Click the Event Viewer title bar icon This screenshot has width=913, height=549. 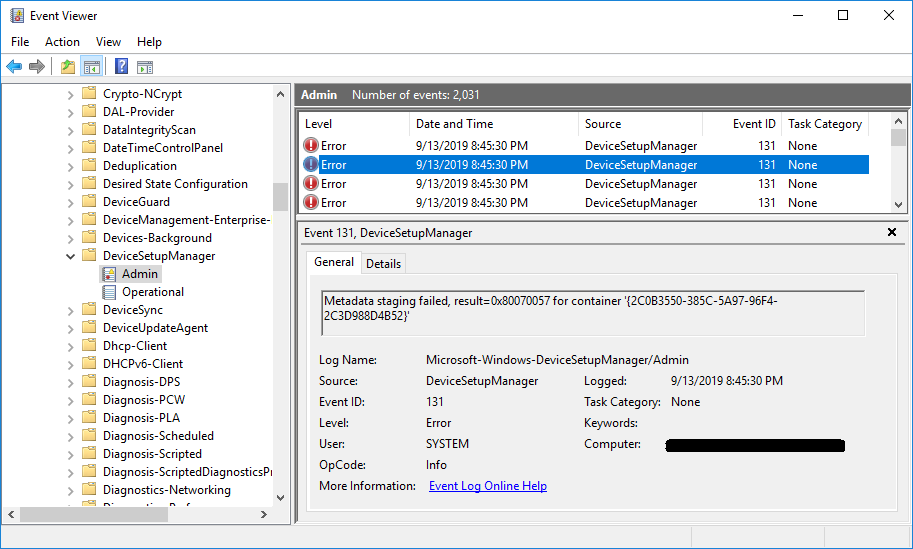pyautogui.click(x=17, y=16)
